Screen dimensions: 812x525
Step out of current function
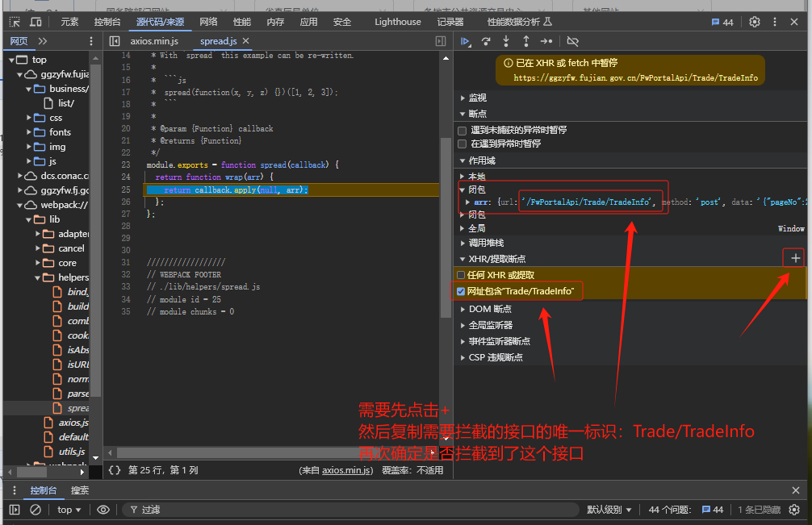(526, 41)
